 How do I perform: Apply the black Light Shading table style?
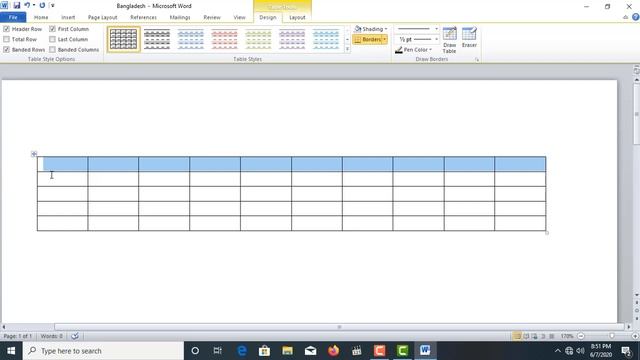(x=157, y=39)
